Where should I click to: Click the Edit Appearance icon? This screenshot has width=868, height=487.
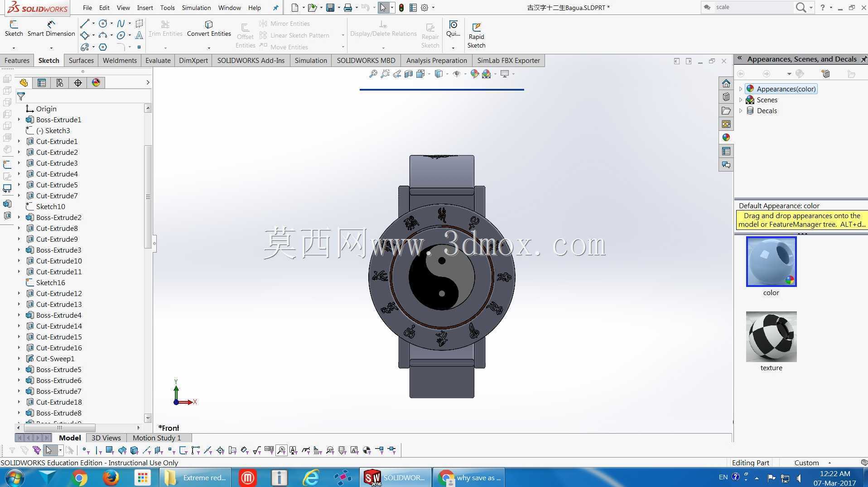[474, 74]
